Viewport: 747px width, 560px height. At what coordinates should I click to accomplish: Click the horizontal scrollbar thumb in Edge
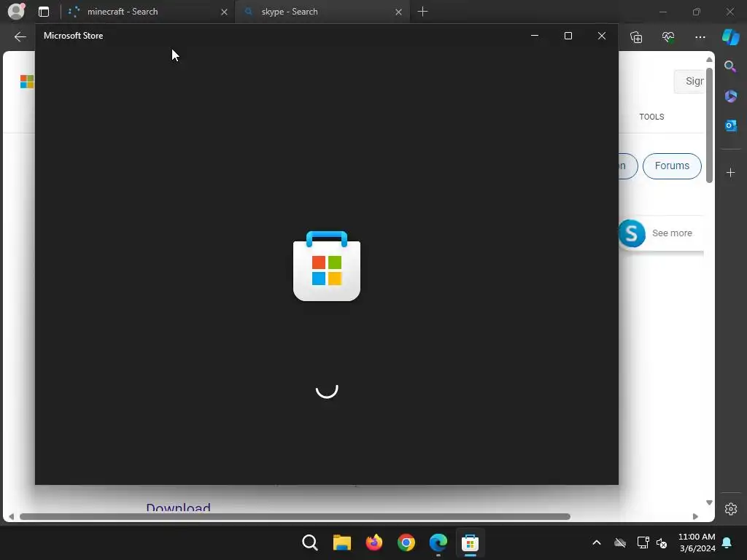point(295,517)
